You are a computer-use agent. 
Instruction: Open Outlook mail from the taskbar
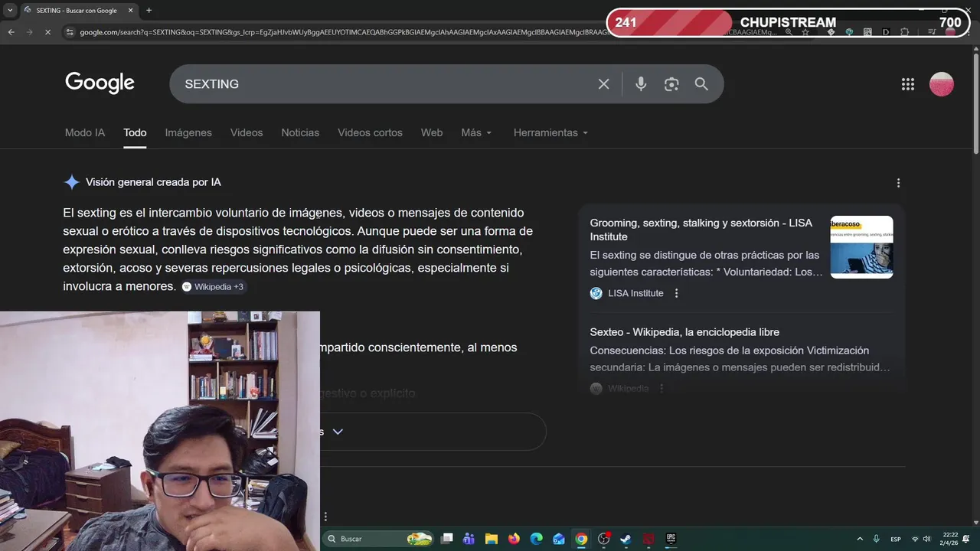[559, 539]
